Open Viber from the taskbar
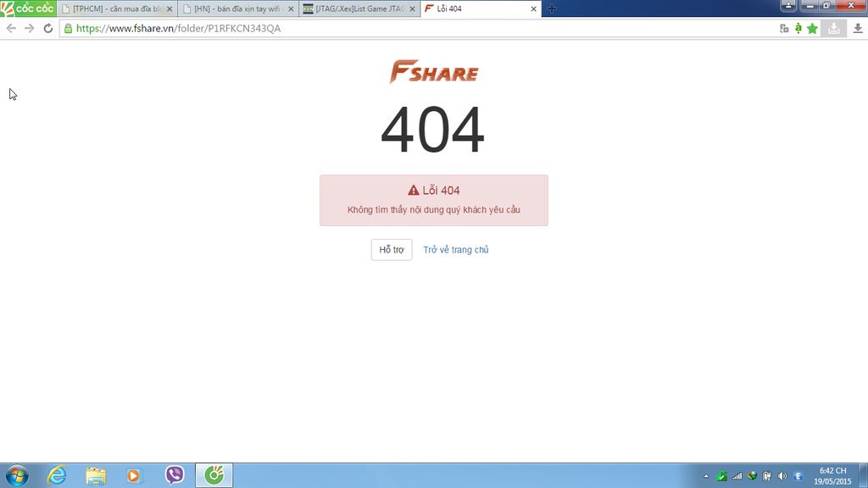The width and height of the screenshot is (868, 488). click(x=175, y=475)
